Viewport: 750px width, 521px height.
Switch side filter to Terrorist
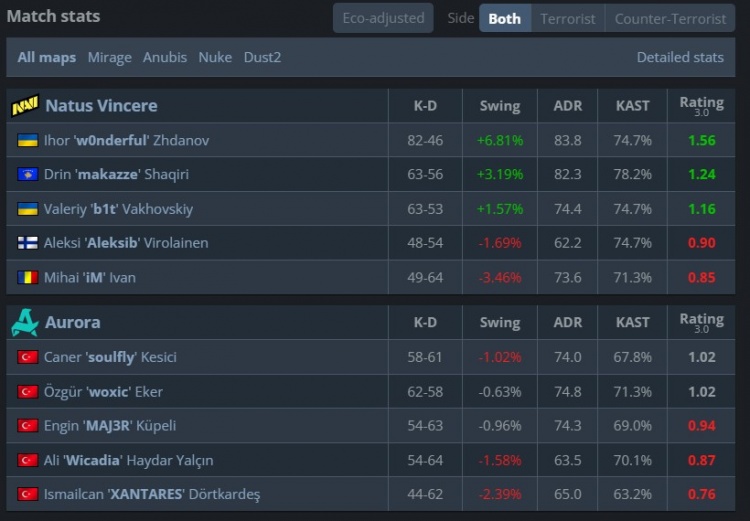567,18
